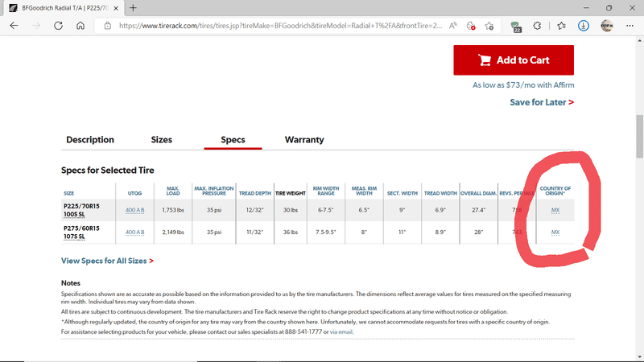Select the Specs tab
The image size is (644, 362).
tap(233, 139)
